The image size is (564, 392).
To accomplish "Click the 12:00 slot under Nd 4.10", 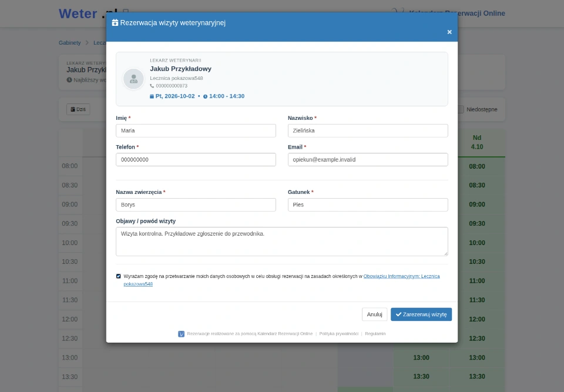I will 477,319.
